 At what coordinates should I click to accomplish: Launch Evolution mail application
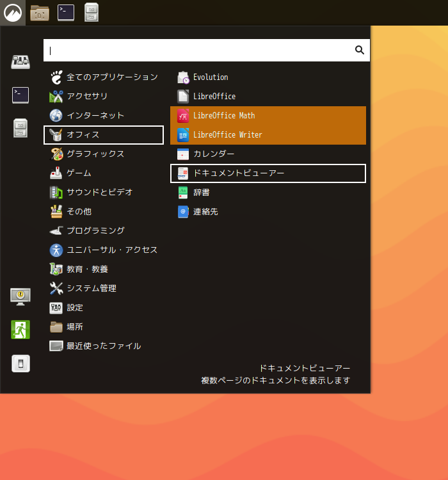tap(268, 77)
